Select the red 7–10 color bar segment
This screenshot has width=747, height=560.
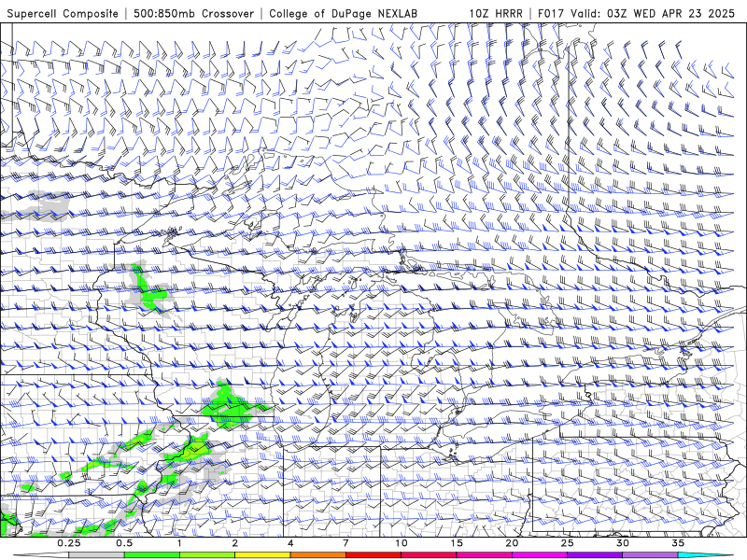tap(373, 555)
